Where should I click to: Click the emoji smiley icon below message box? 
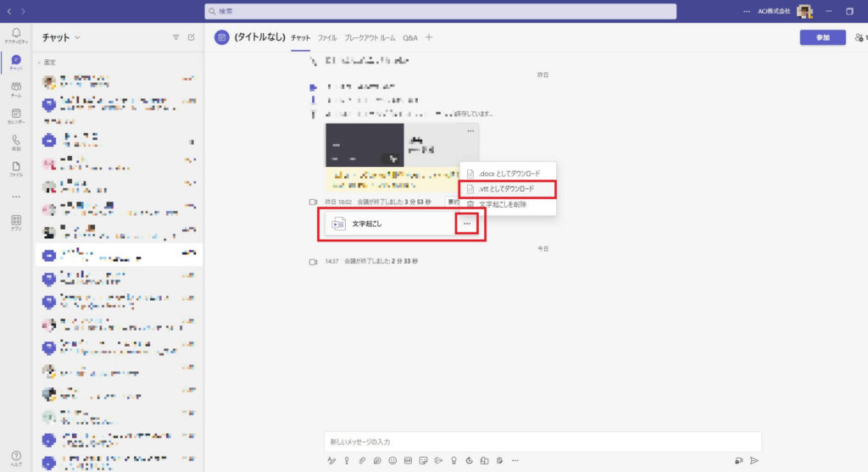[x=392, y=460]
